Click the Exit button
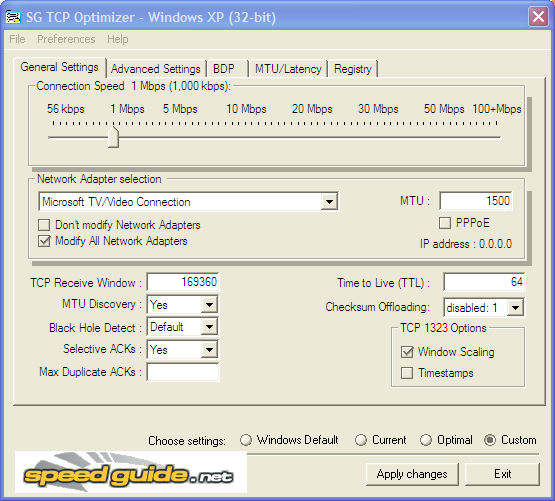Viewport: 555px width, 501px height. (x=502, y=474)
